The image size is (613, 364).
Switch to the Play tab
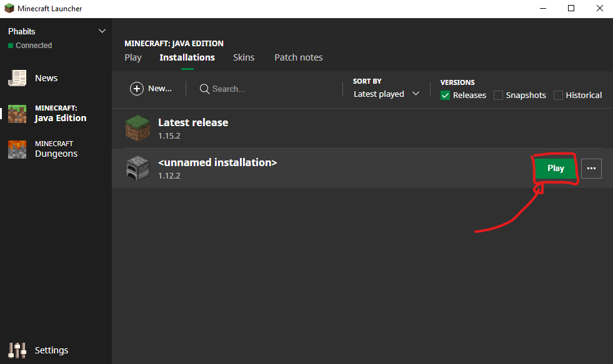click(x=133, y=57)
